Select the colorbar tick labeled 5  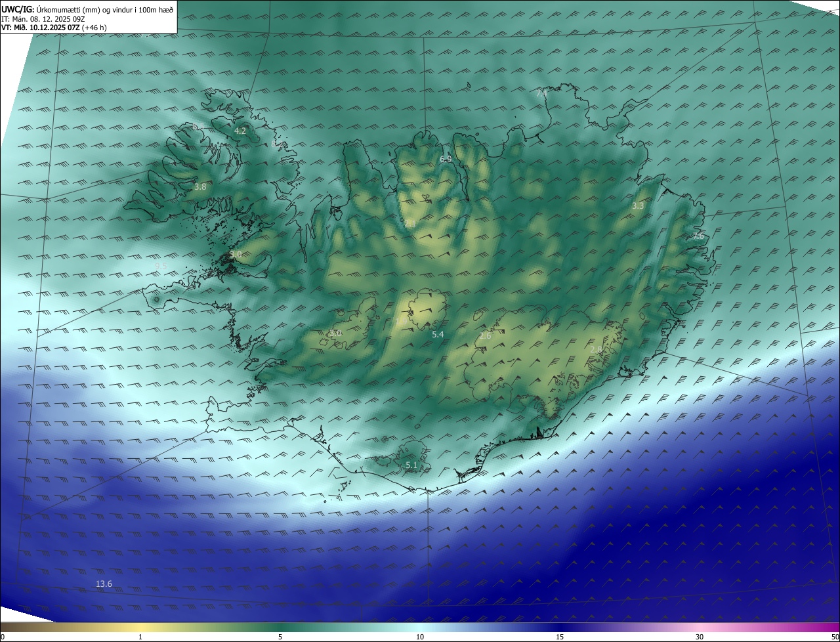(x=280, y=637)
